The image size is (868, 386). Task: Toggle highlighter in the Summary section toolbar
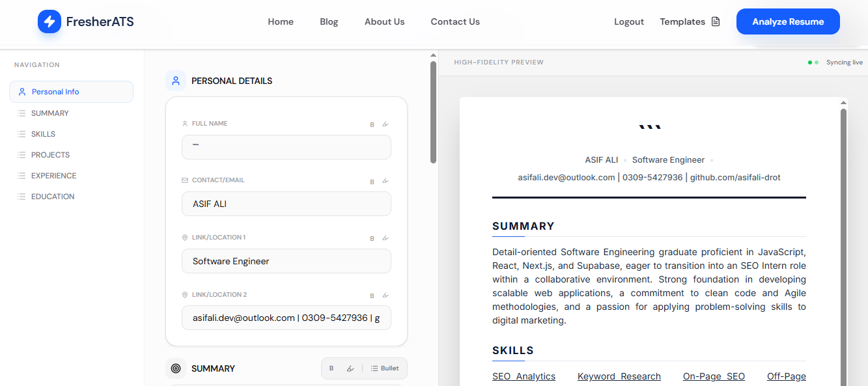350,368
